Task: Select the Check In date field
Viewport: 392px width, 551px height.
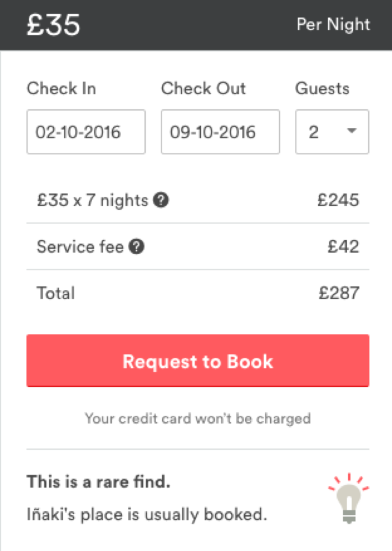Action: click(86, 132)
